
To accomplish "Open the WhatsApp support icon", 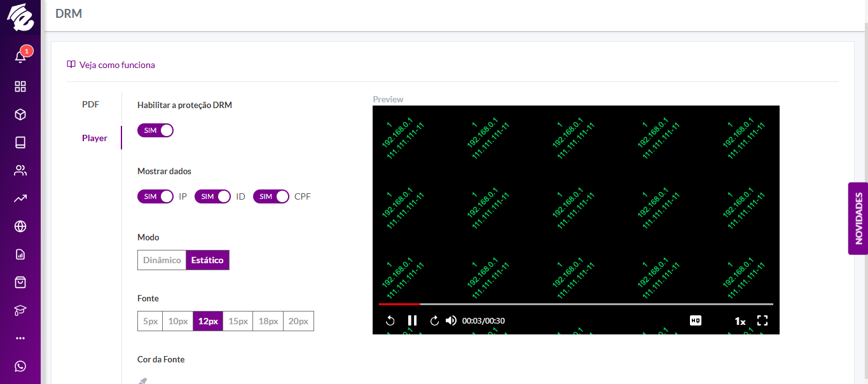I will click(x=20, y=366).
